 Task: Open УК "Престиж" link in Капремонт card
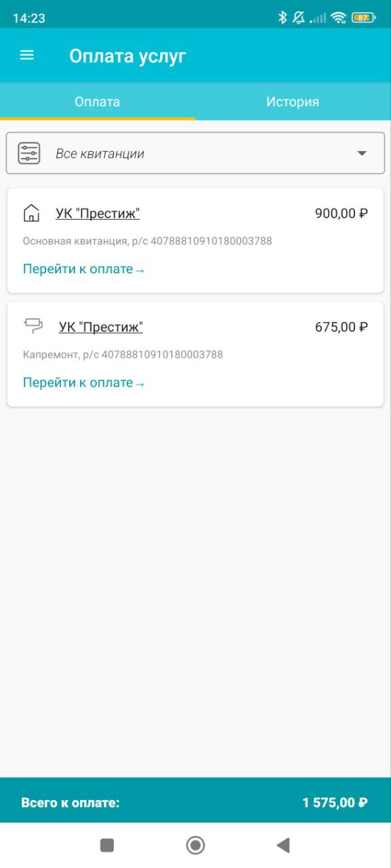click(101, 327)
